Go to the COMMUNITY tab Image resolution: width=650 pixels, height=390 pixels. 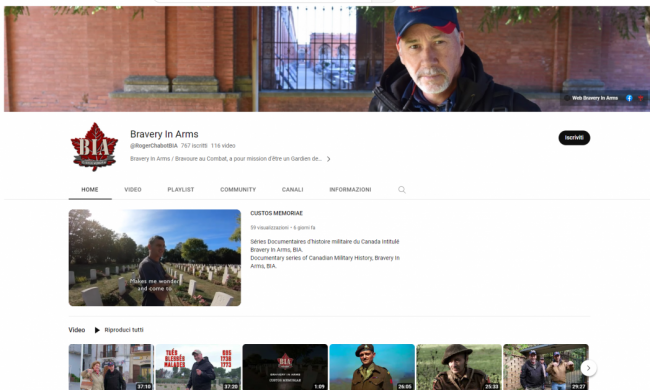pos(238,189)
